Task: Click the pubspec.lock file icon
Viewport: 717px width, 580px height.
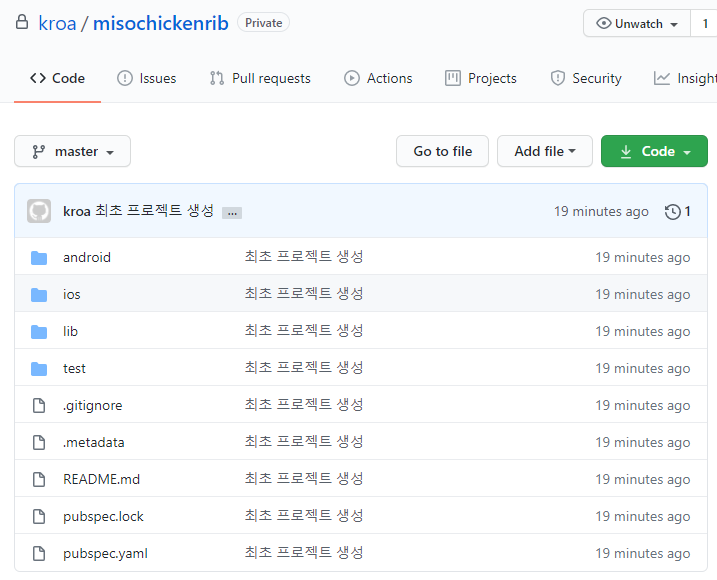Action: 39,516
